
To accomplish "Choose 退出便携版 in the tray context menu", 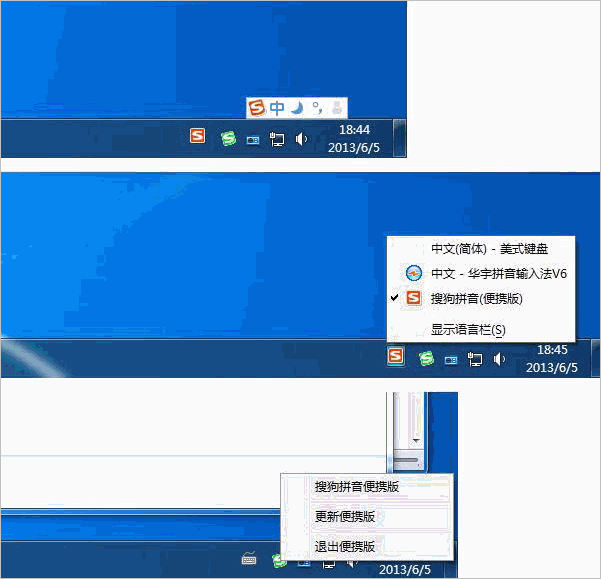I will pos(367,547).
